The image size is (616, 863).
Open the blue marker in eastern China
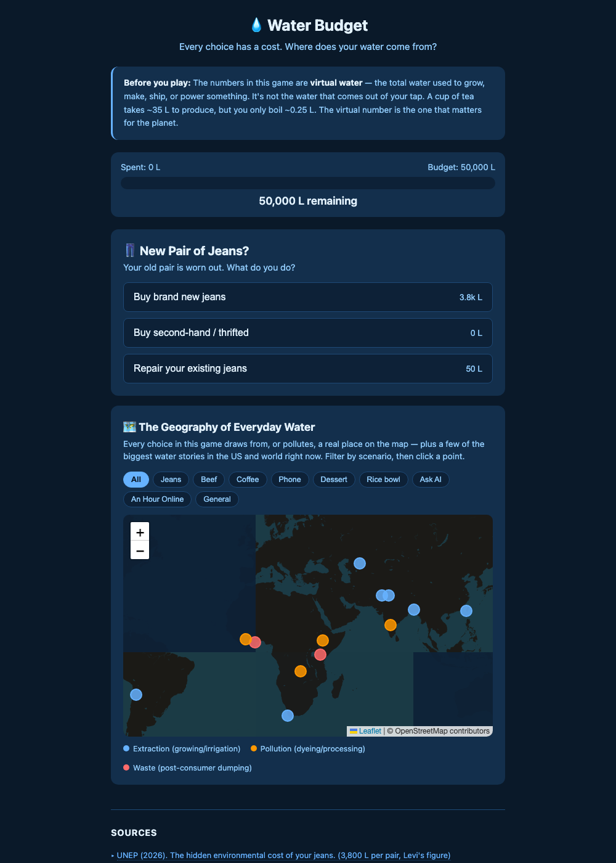[466, 611]
